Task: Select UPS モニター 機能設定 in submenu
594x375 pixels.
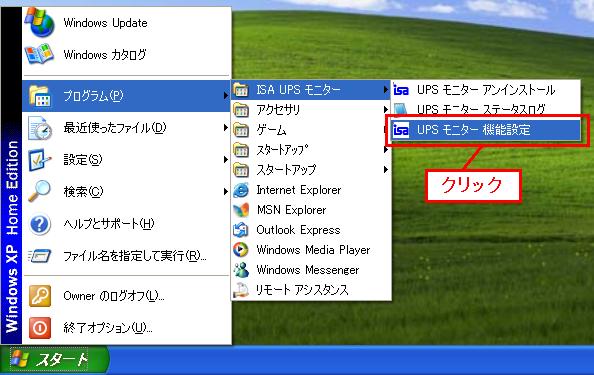Action: 486,130
